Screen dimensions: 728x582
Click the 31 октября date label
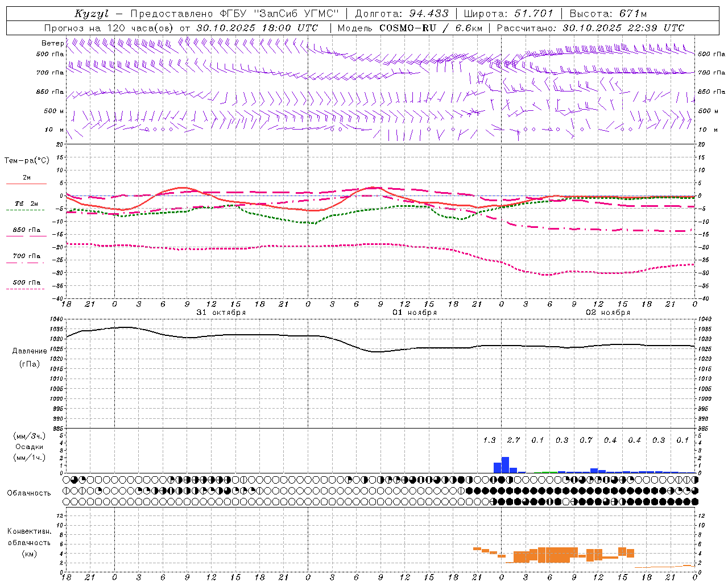221,313
